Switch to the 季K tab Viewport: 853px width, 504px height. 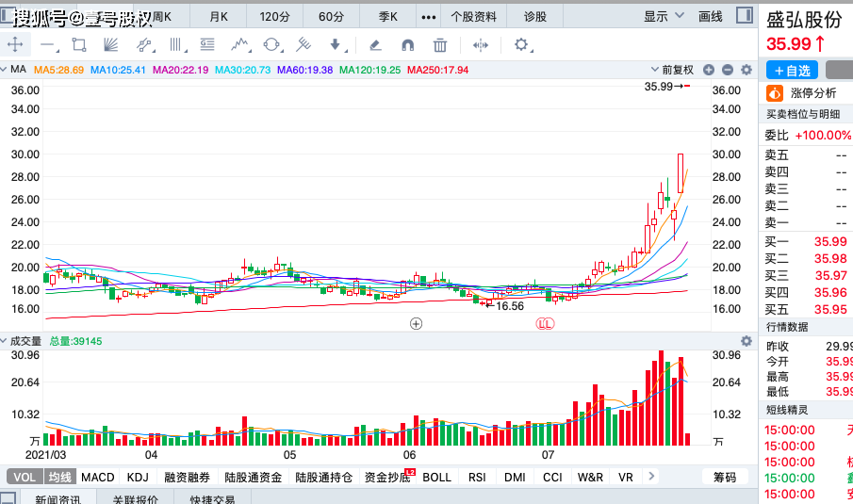click(x=388, y=17)
